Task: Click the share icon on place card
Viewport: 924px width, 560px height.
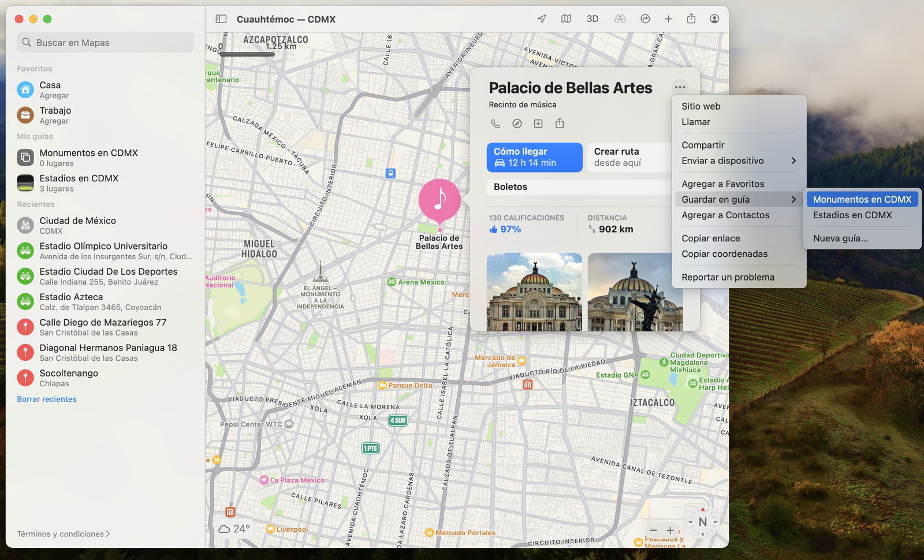Action: [x=560, y=124]
